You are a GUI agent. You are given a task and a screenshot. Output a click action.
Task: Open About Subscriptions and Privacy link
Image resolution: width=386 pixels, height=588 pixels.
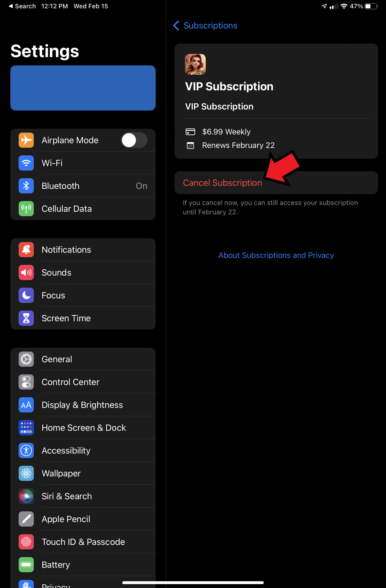coord(276,255)
